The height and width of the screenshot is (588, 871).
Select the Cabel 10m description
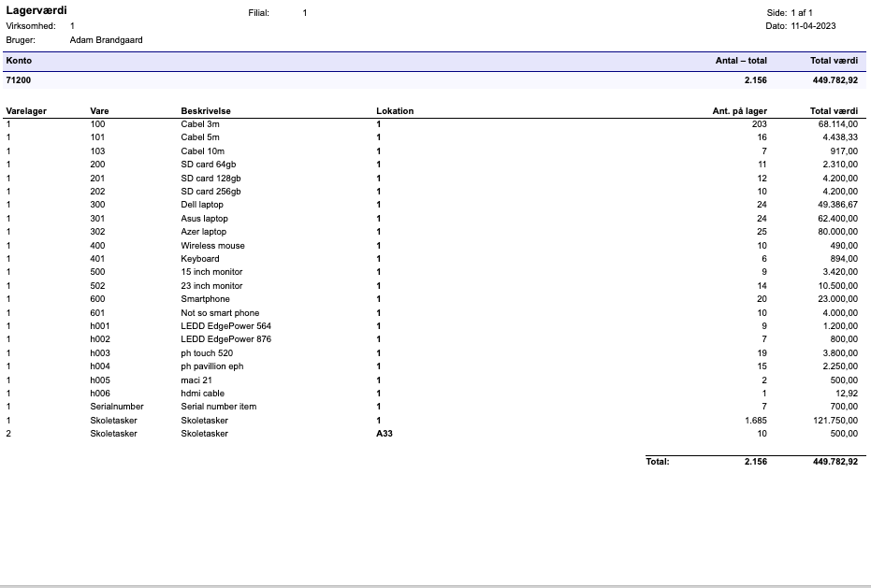(x=203, y=151)
